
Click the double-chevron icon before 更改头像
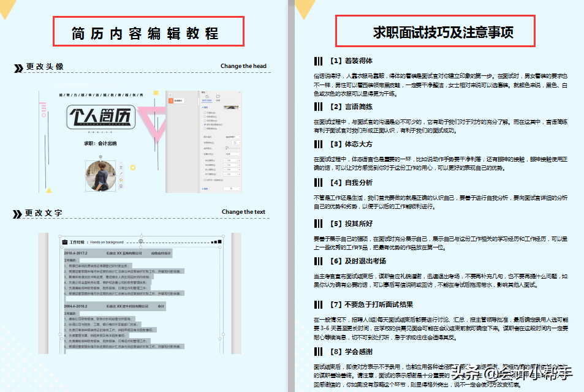coord(17,66)
